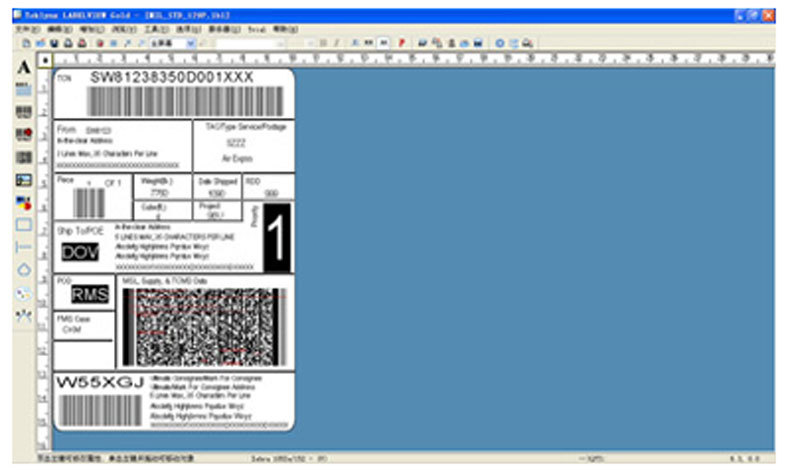Select the polygon shape tool in toolbox

click(24, 269)
